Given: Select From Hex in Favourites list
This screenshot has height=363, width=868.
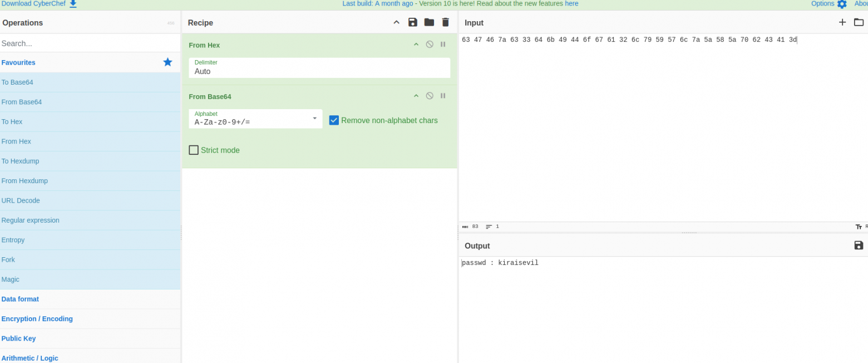Looking at the screenshot, I should pyautogui.click(x=90, y=141).
